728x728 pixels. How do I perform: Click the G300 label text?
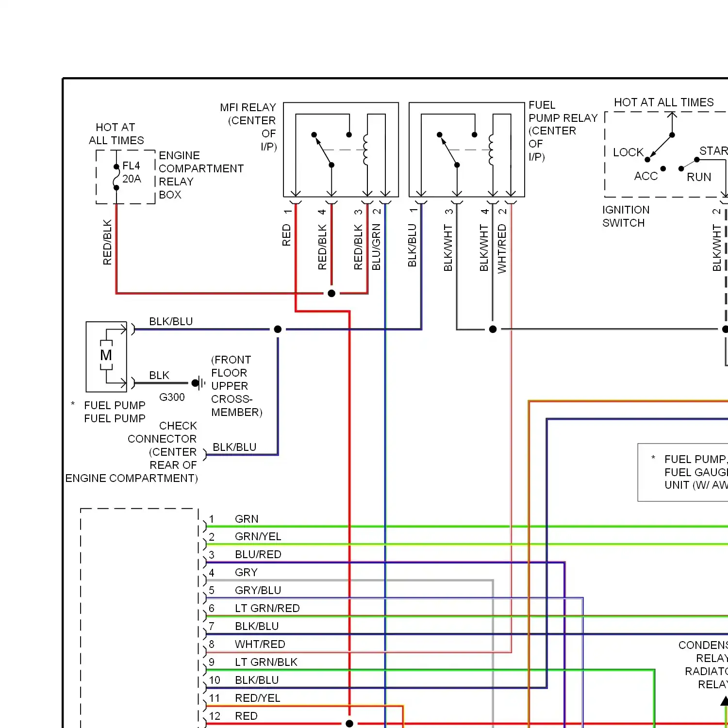[x=172, y=397]
